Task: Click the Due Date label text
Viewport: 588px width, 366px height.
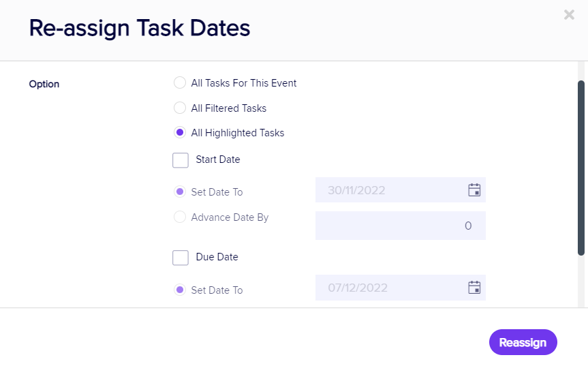Action: (x=217, y=257)
